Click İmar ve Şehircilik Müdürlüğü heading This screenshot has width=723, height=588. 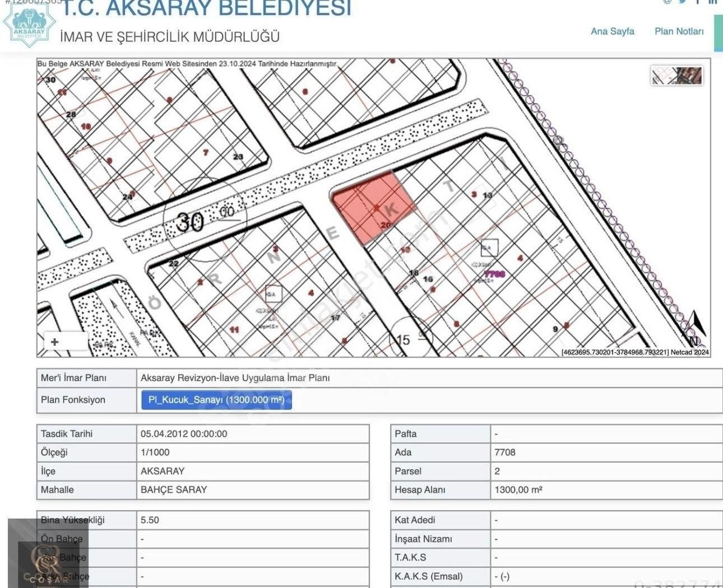pyautogui.click(x=169, y=37)
